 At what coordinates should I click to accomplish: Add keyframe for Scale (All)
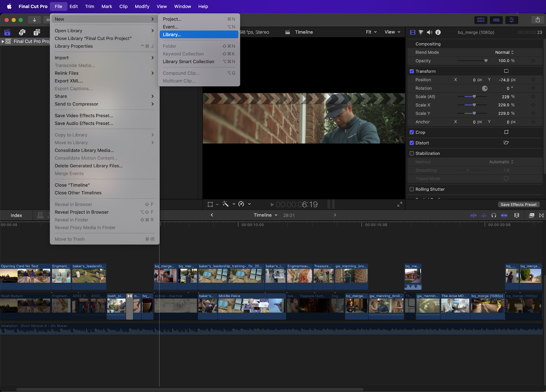click(x=533, y=97)
